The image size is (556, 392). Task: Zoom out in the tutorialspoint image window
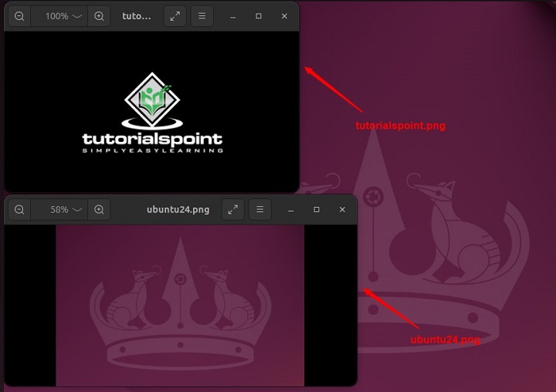click(x=19, y=16)
